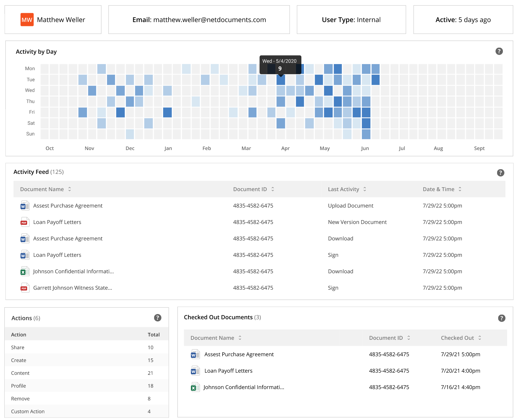This screenshot has height=420, width=519.
Task: Click the Word icon beside Assest Purchase Agreement
Action: [25, 206]
